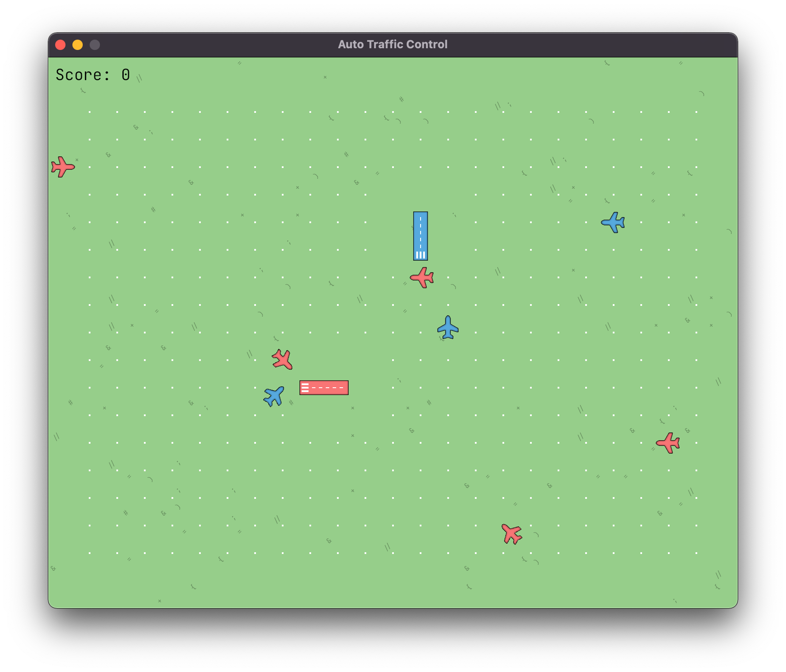Image resolution: width=786 pixels, height=672 pixels.
Task: Select the blue plane in the center
Action: click(x=448, y=328)
